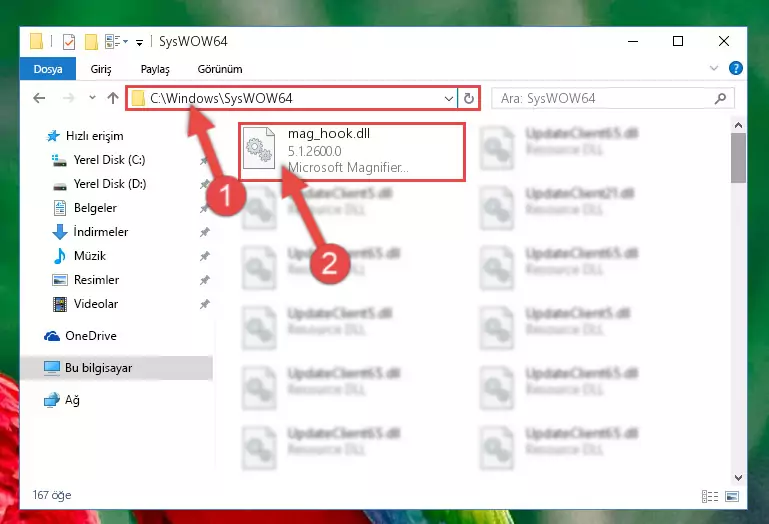
Task: Switch to large icons view icon
Action: (x=732, y=497)
